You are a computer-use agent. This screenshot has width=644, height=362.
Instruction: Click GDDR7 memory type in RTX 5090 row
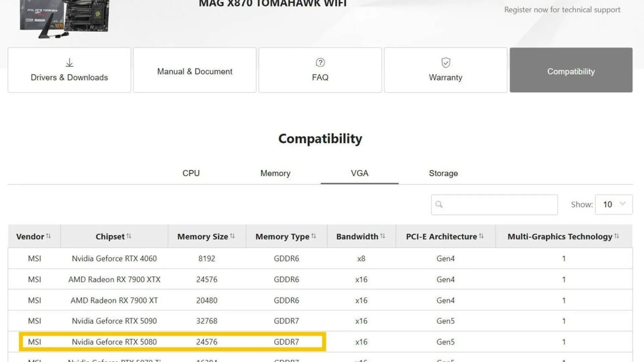tap(286, 321)
